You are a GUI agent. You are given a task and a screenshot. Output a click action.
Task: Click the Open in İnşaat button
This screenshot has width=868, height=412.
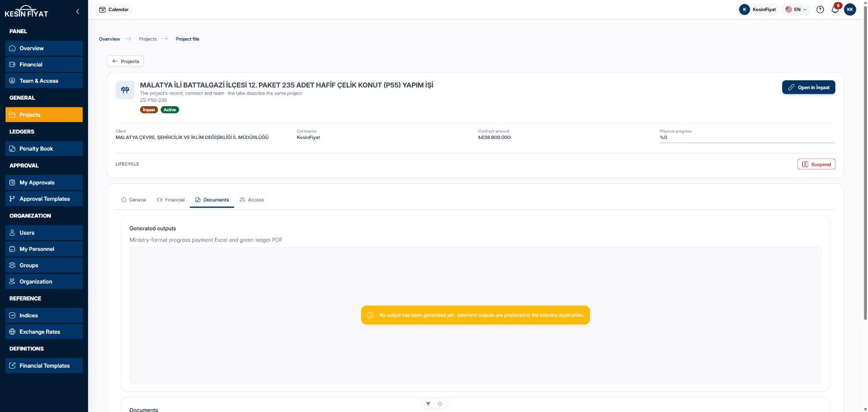coord(808,87)
